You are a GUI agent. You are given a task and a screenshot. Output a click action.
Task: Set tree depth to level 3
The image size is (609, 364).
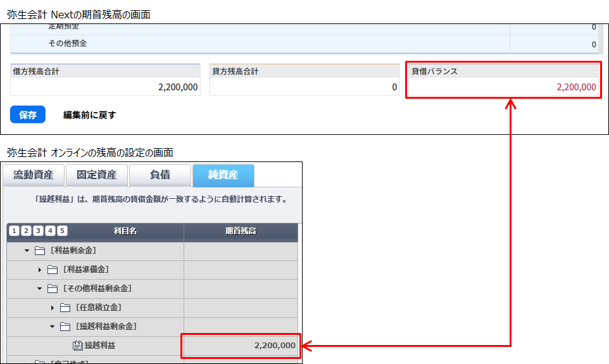click(x=38, y=231)
